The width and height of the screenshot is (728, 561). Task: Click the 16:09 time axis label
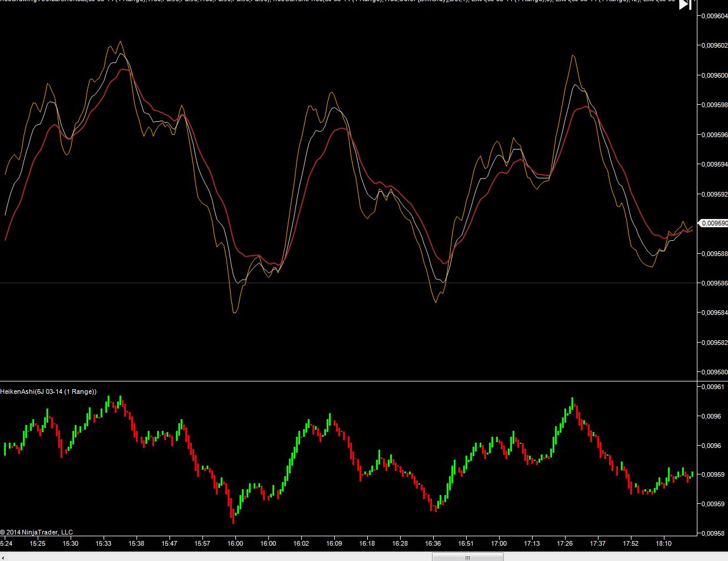pos(334,543)
